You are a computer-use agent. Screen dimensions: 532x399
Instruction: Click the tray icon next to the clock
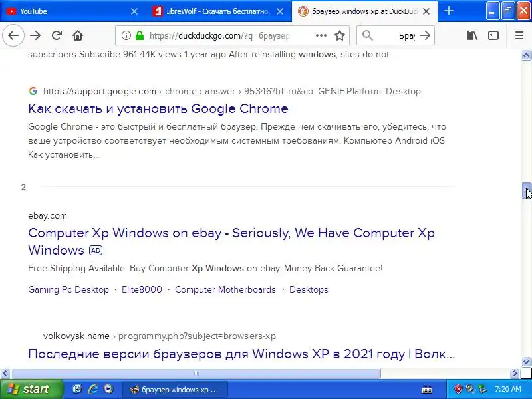[482, 389]
